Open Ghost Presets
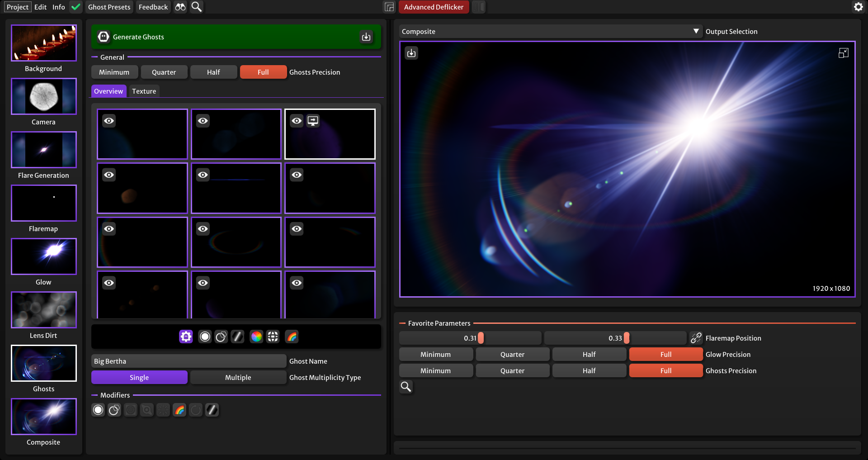This screenshot has height=460, width=868. (109, 7)
